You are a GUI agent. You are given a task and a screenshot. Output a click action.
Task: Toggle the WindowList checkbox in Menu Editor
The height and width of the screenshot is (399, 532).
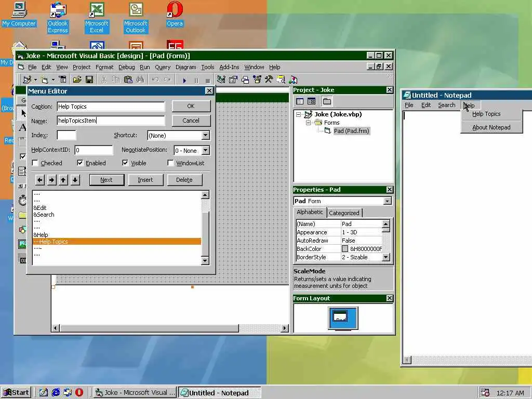pyautogui.click(x=170, y=163)
